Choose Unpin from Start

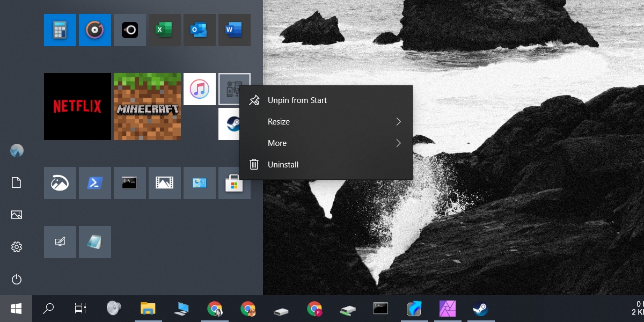(x=326, y=100)
